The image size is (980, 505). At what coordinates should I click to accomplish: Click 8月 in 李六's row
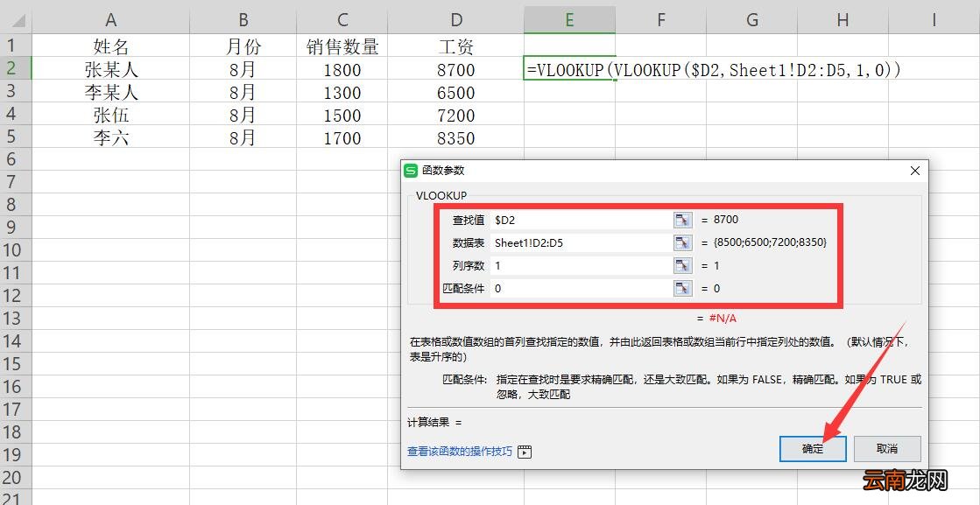[x=243, y=137]
